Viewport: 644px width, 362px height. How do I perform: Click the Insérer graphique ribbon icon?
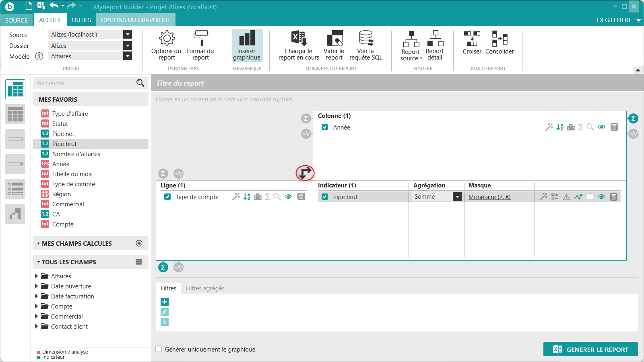click(247, 39)
